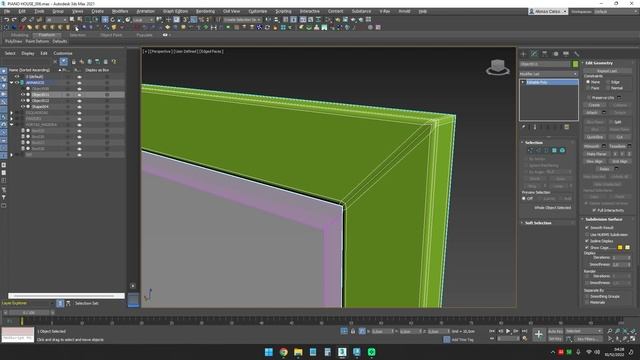Toggle visibility eye for Object011 row
This screenshot has width=640, height=360.
[x=22, y=94]
